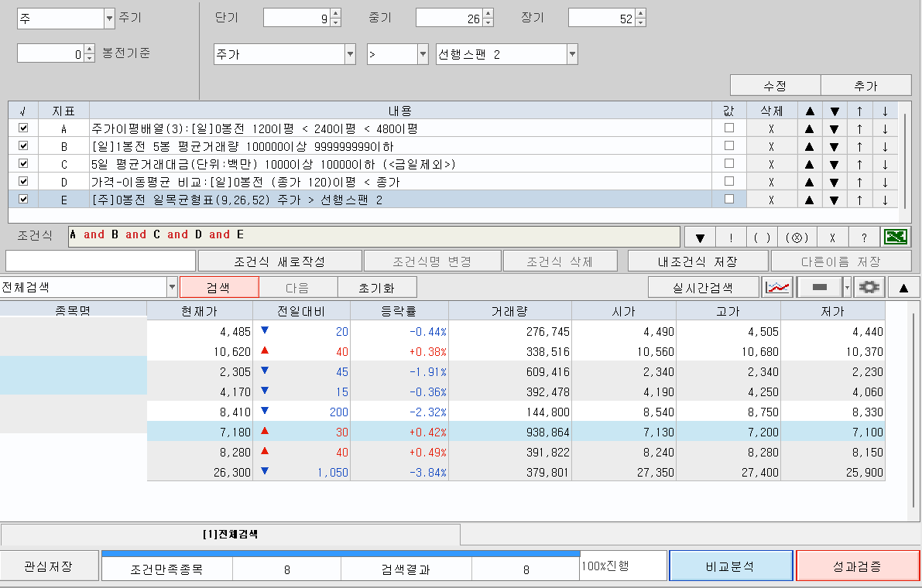Click 조건식 새로작성 button
Image resolution: width=922 pixels, height=588 pixels.
[280, 261]
